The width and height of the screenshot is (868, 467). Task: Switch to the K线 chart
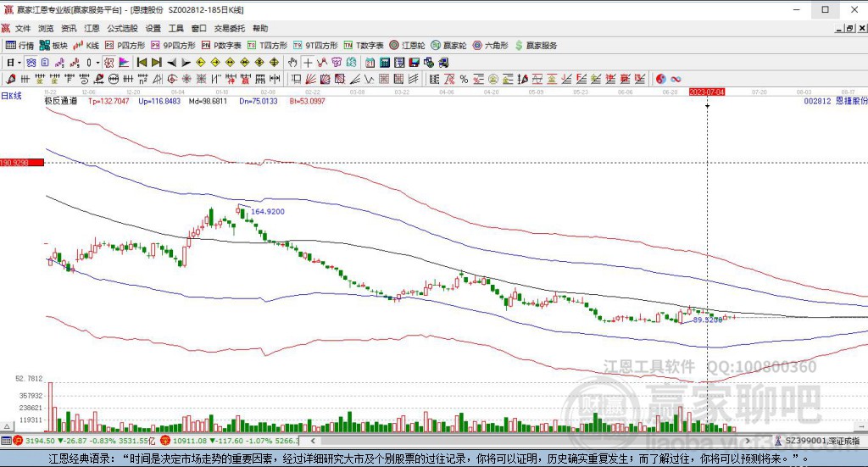[86, 46]
